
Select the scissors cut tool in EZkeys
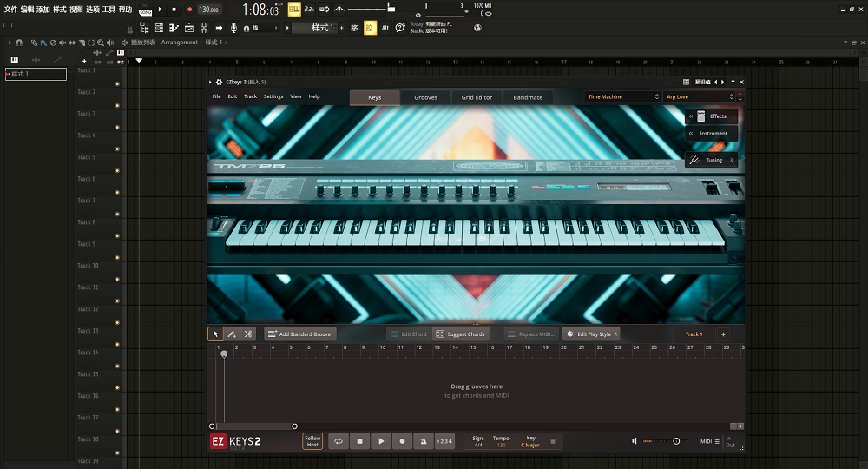[x=248, y=334]
